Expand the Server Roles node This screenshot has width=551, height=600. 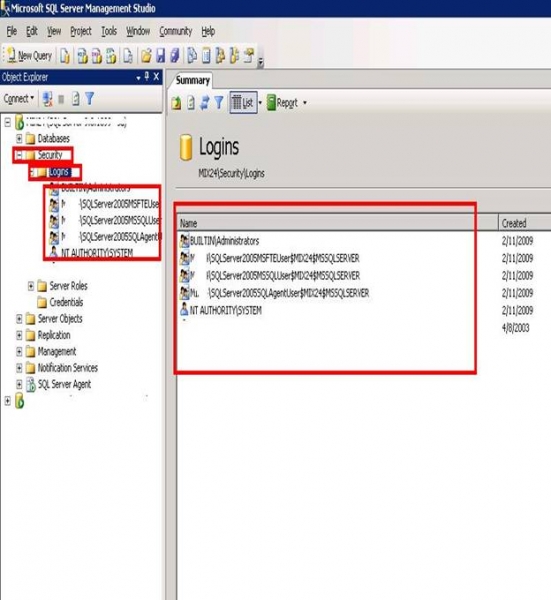click(31, 286)
